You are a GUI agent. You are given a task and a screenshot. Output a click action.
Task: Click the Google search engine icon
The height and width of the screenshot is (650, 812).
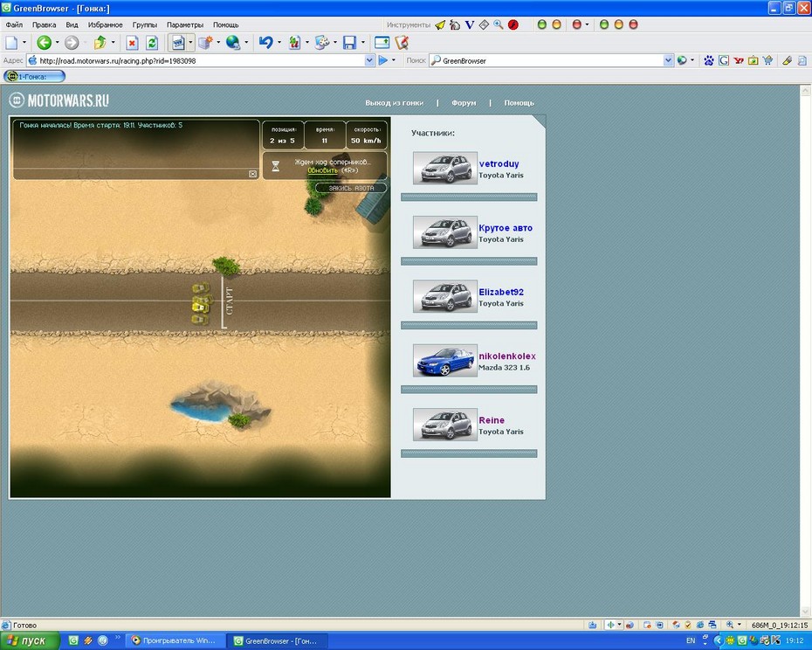click(x=724, y=60)
